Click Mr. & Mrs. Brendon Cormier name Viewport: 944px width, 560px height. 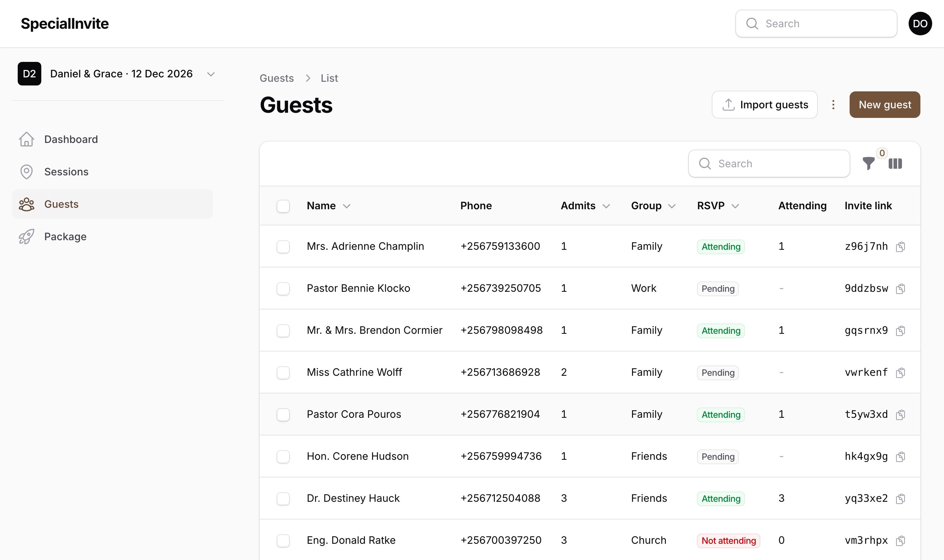[x=375, y=330]
